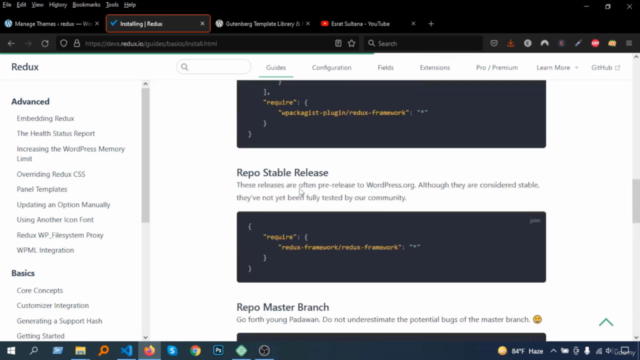Open the Pro / Premium nav link
Screen dimensions: 640x360
497,68
